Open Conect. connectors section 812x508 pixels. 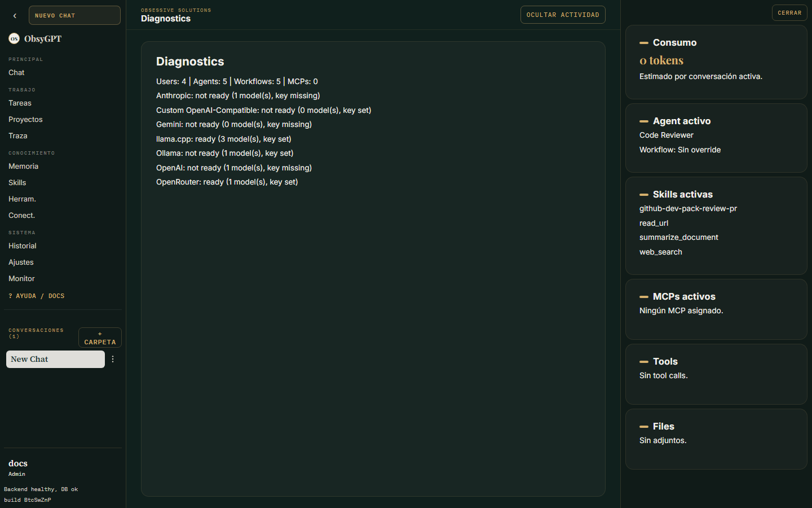point(21,215)
